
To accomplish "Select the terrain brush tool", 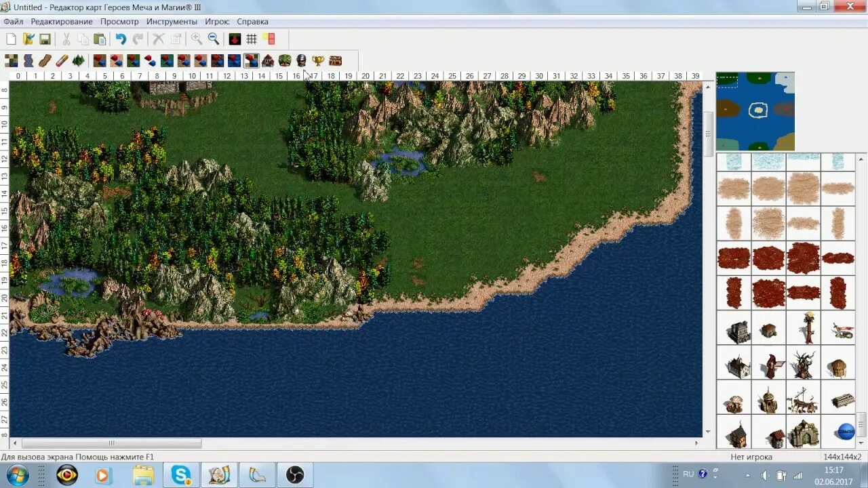I will pos(11,60).
